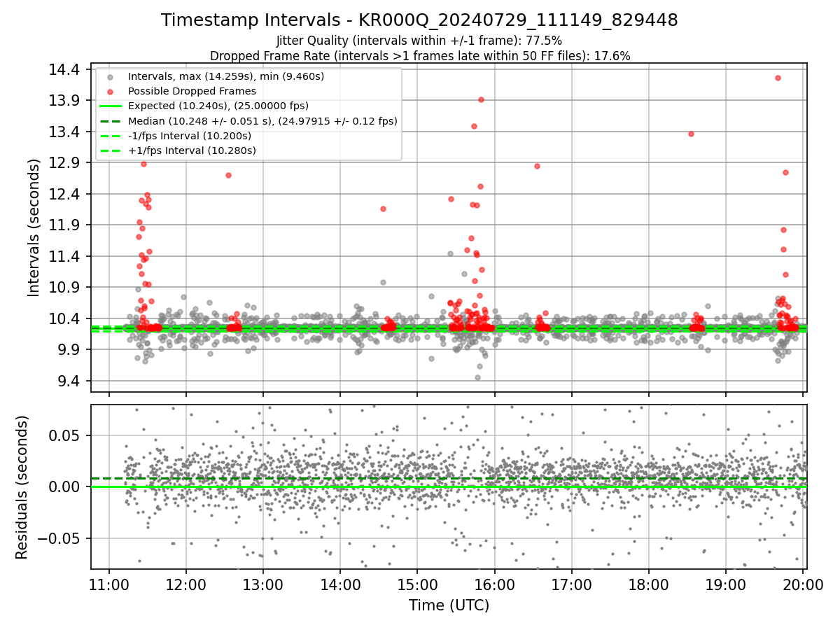Click the grey marker beside the Intervals legend entry
Screen dimensions: 840x630
[111, 76]
